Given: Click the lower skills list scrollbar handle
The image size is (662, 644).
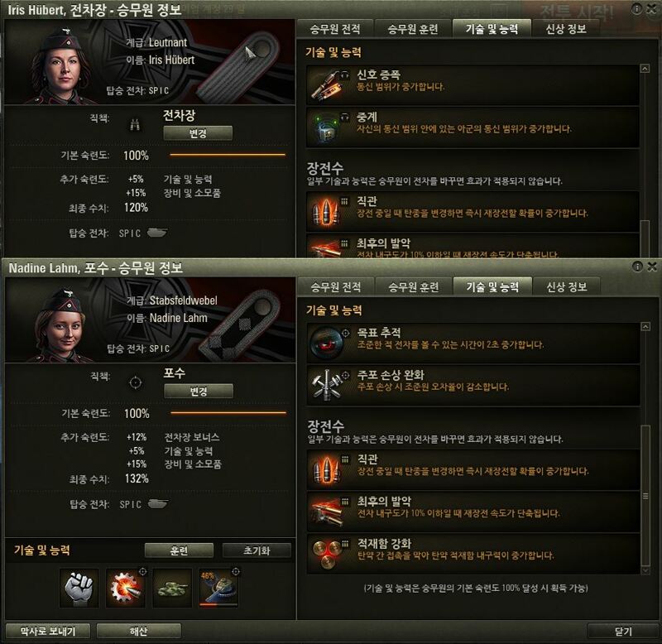Looking at the screenshot, I should coord(645,495).
